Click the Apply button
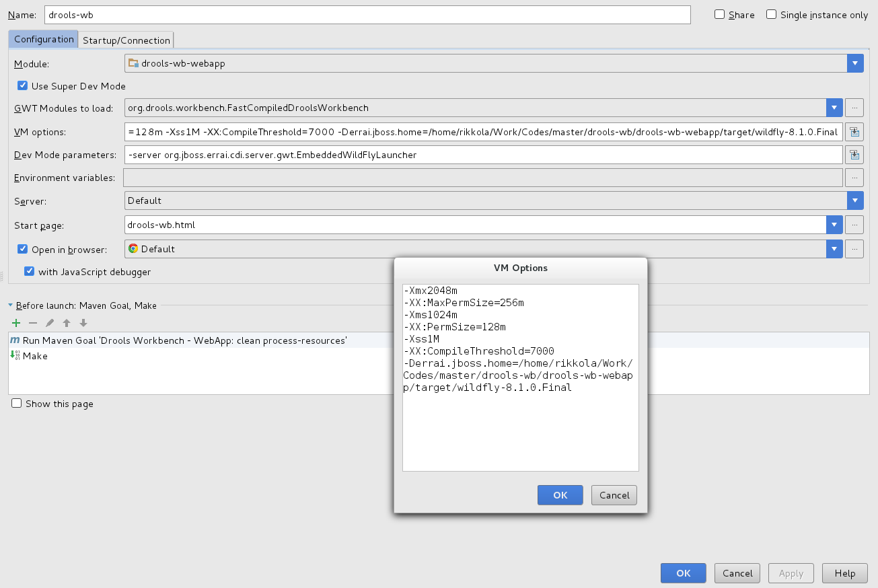This screenshot has width=878, height=588. (x=791, y=573)
